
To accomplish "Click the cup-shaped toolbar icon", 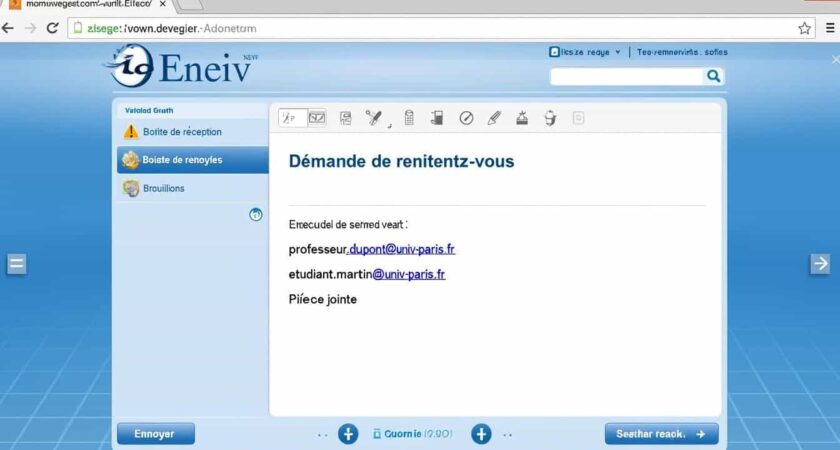I will point(550,118).
